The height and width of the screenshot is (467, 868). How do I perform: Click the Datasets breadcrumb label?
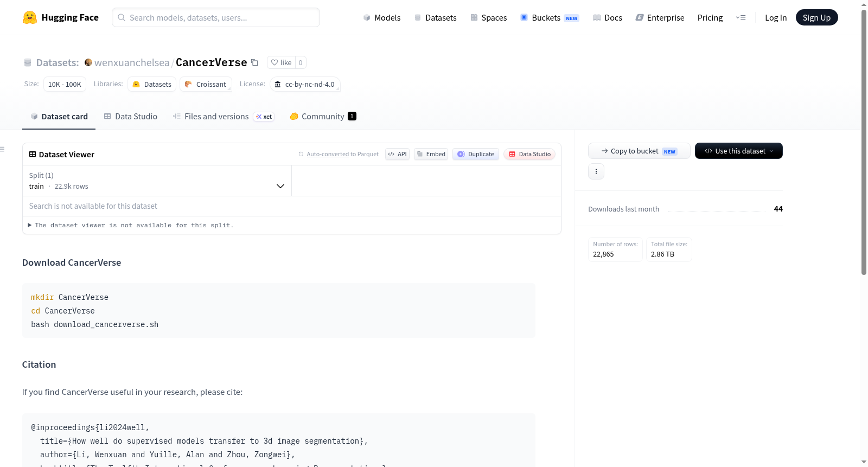pyautogui.click(x=58, y=62)
